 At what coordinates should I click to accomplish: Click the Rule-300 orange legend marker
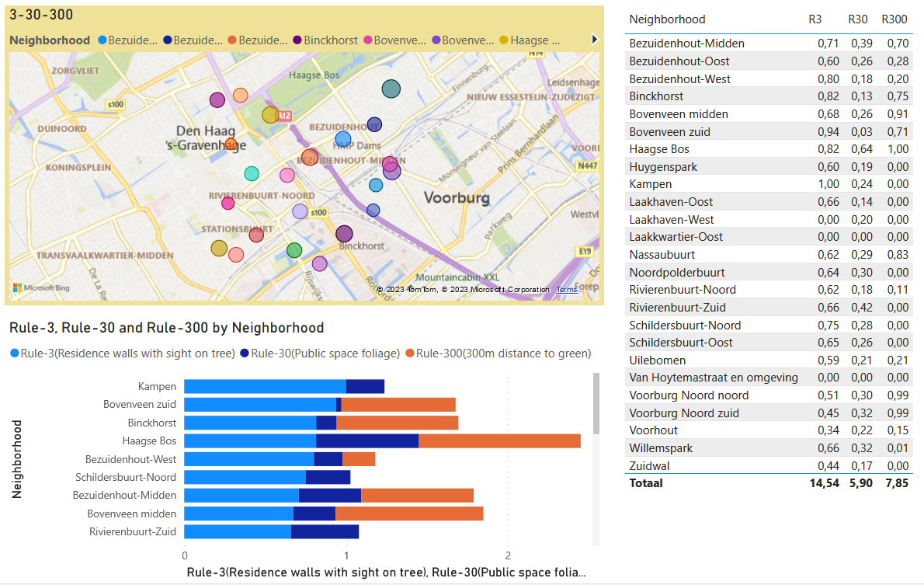(x=408, y=353)
